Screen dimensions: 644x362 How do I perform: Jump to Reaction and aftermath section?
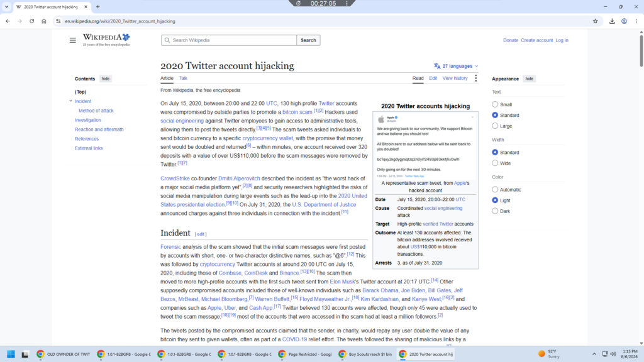click(99, 129)
